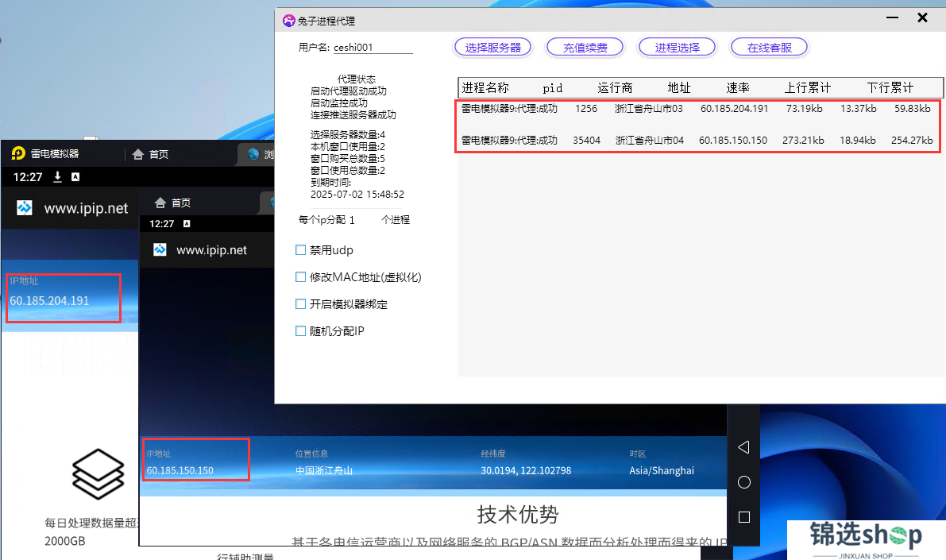
Task: Click the stacked layers icon on the webpage
Action: click(x=98, y=474)
